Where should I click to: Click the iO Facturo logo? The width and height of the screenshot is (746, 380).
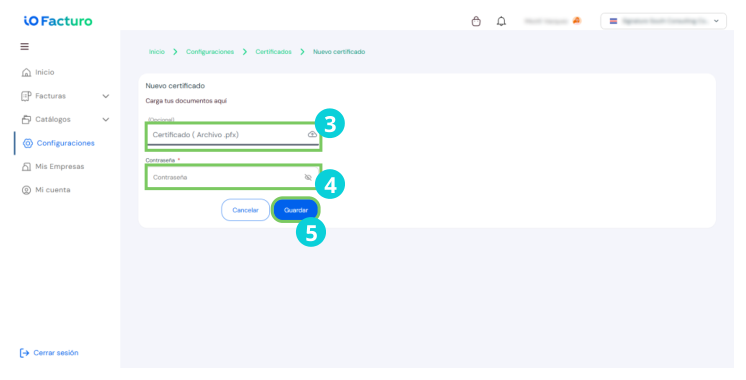pyautogui.click(x=58, y=21)
